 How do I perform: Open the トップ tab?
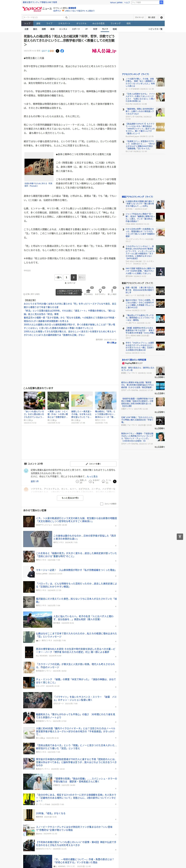27,23
